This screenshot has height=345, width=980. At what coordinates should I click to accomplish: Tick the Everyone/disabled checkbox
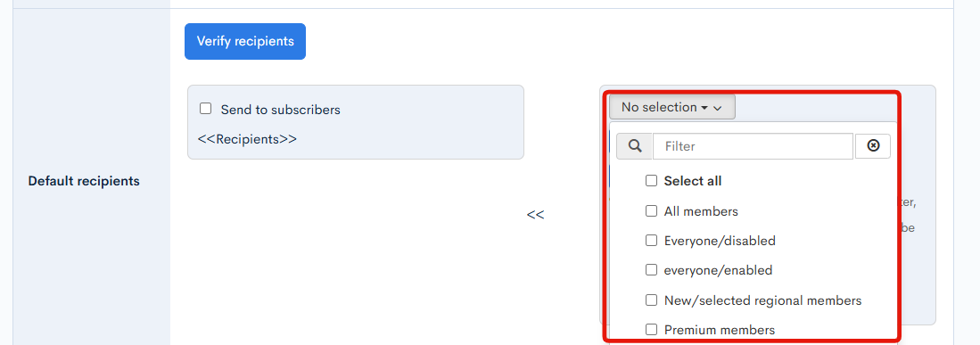pyautogui.click(x=651, y=241)
